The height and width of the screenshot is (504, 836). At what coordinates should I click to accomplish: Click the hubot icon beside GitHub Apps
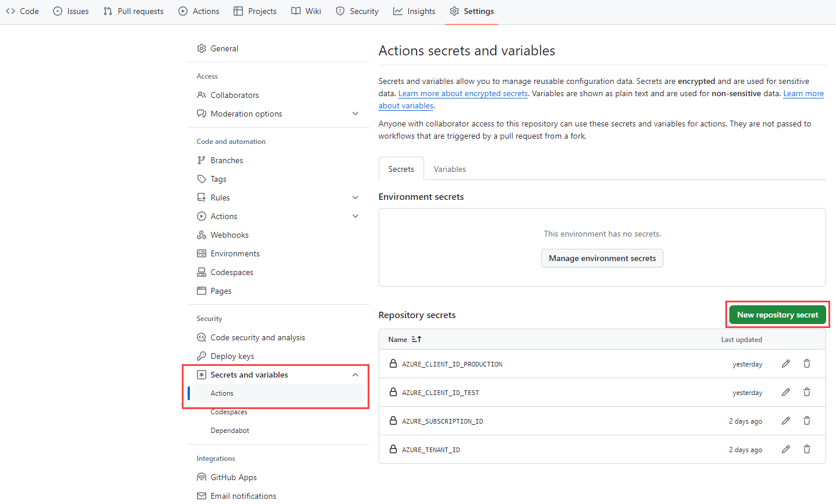pos(202,477)
